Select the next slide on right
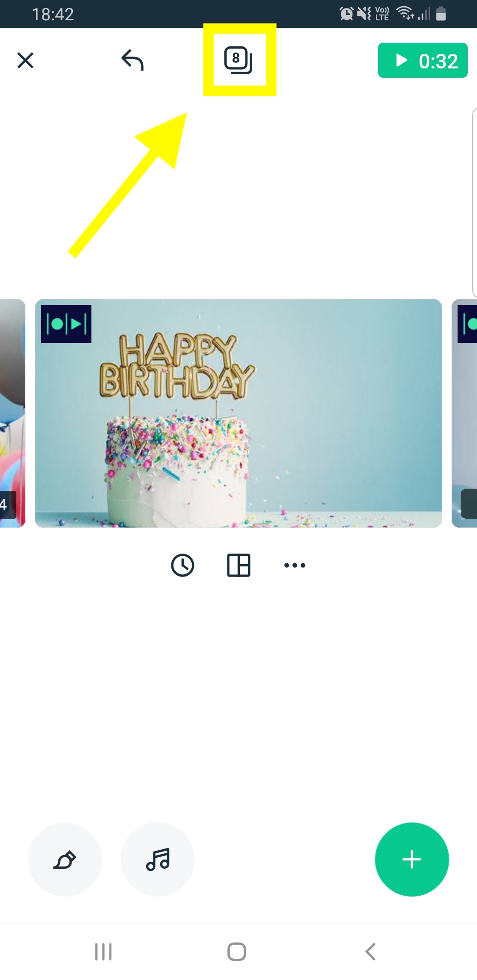This screenshot has width=477, height=980. tap(464, 413)
